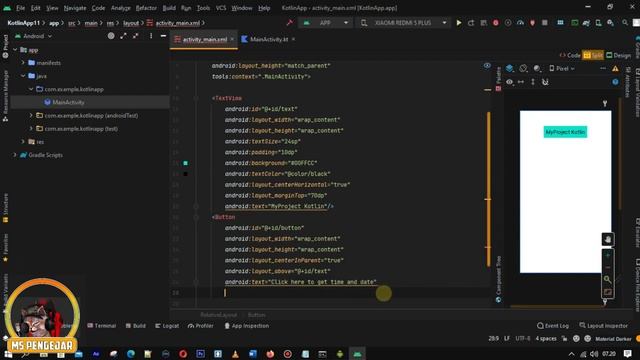The height and width of the screenshot is (360, 640).
Task: Open VLC cone icon from the taskbar
Action: click(x=236, y=354)
